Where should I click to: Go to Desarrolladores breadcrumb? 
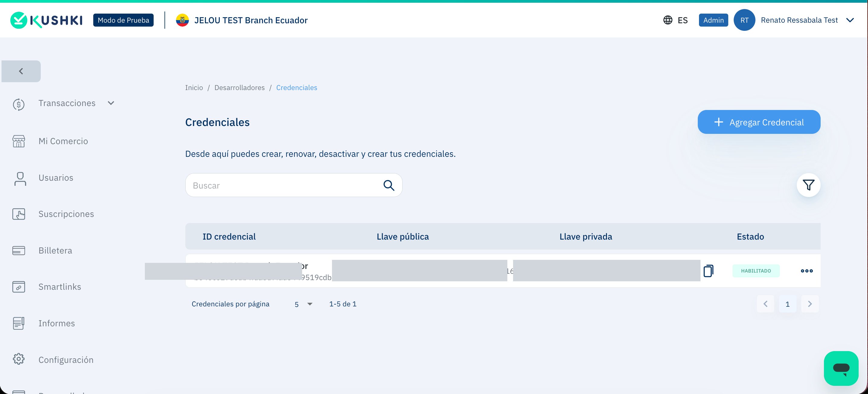240,88
